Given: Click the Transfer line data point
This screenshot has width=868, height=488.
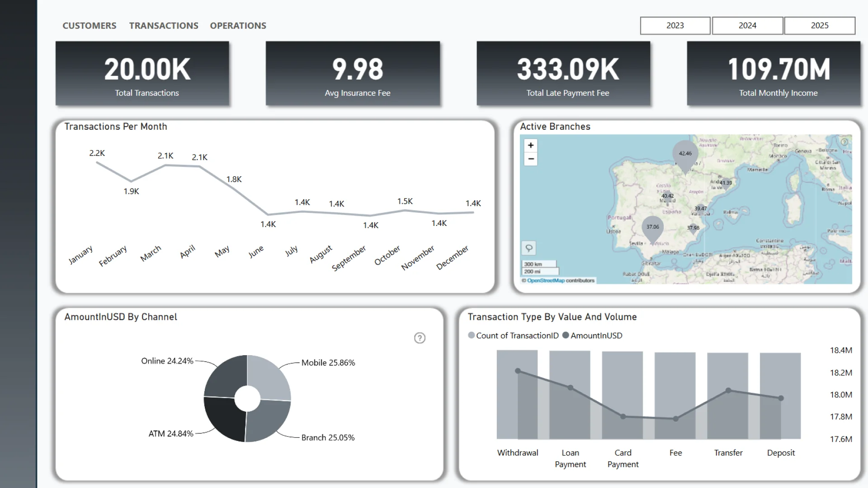Looking at the screenshot, I should pos(728,390).
